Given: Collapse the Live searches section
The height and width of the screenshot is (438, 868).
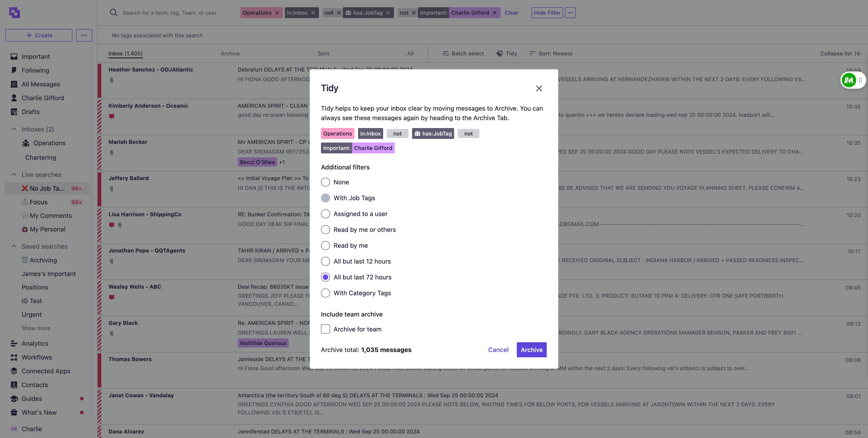Looking at the screenshot, I should point(14,175).
